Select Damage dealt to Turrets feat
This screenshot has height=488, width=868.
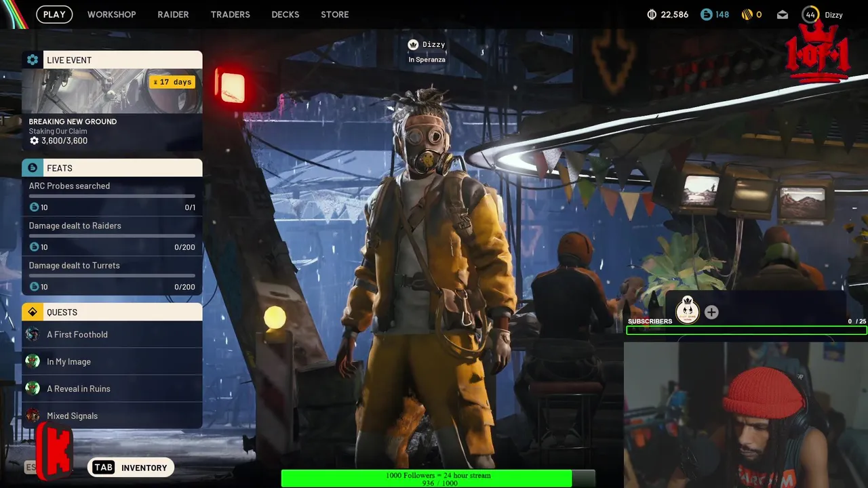pyautogui.click(x=112, y=277)
